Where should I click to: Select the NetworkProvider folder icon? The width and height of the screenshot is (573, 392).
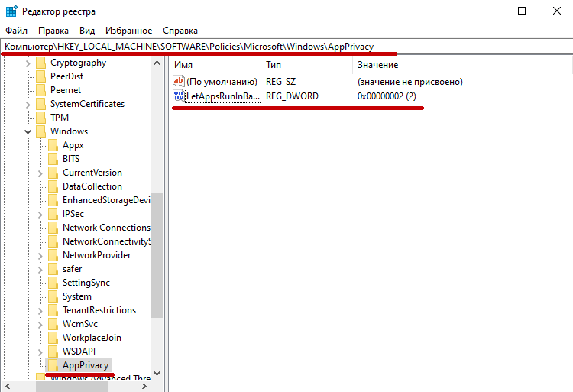[53, 255]
